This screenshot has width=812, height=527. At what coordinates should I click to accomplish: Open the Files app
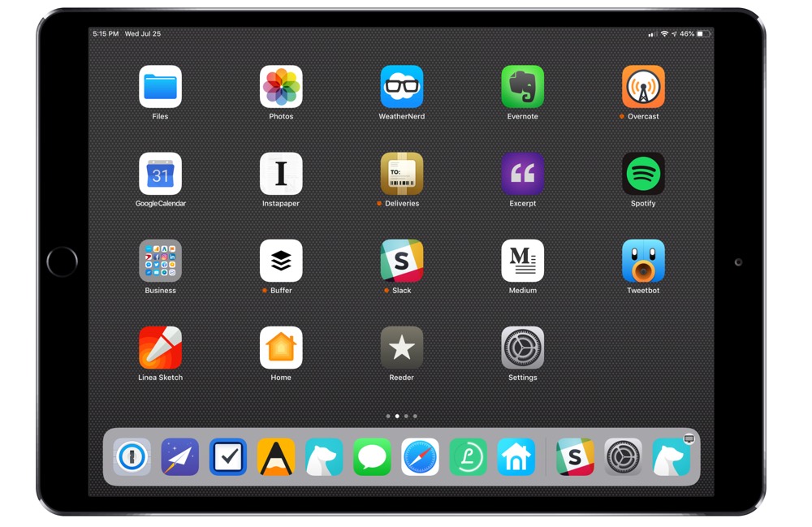pyautogui.click(x=160, y=87)
